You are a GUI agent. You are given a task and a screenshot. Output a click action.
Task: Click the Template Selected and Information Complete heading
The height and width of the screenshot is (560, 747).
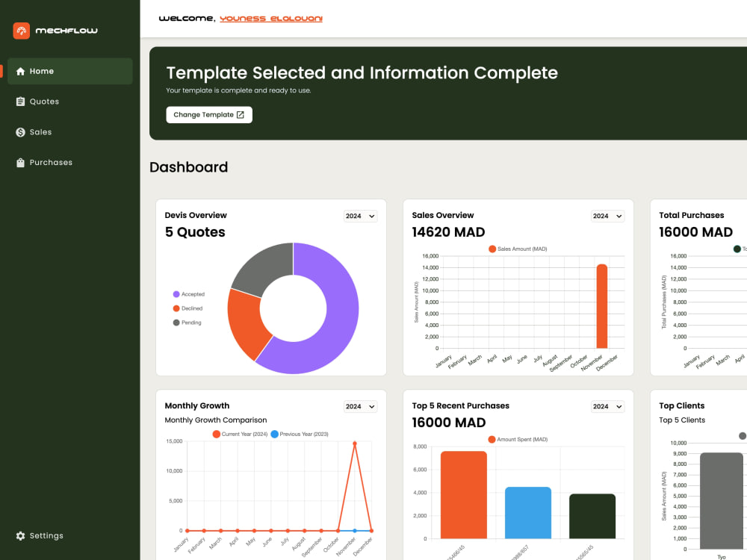point(362,73)
